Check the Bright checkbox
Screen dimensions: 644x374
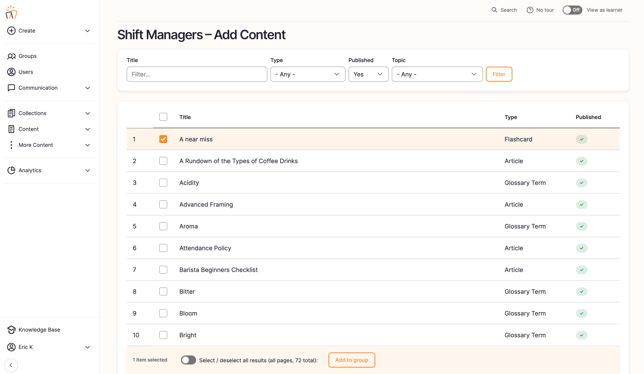[163, 335]
